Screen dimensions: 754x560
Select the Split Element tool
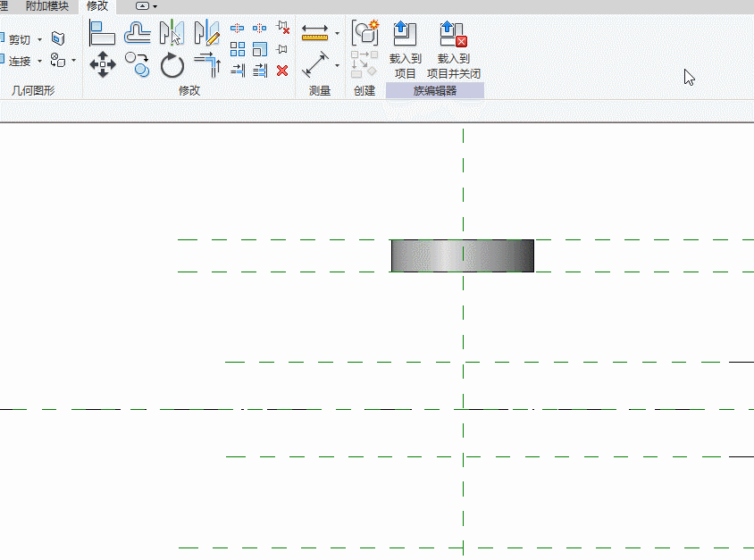pyautogui.click(x=237, y=28)
